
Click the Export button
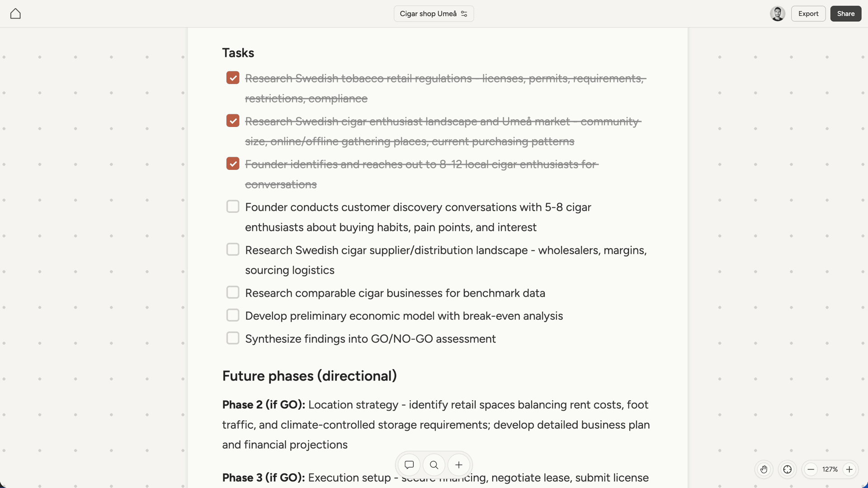[x=808, y=14]
